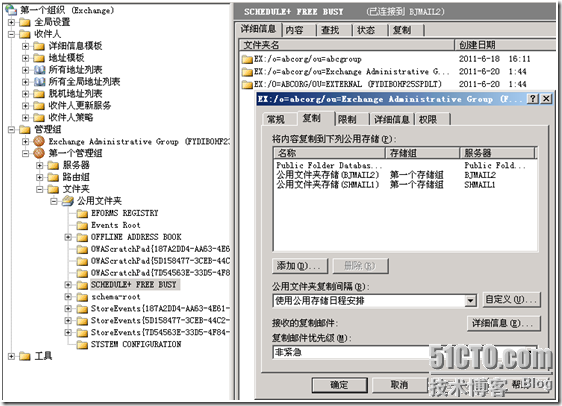
Task: Click the 全局设置 folder icon
Action: click(25, 23)
